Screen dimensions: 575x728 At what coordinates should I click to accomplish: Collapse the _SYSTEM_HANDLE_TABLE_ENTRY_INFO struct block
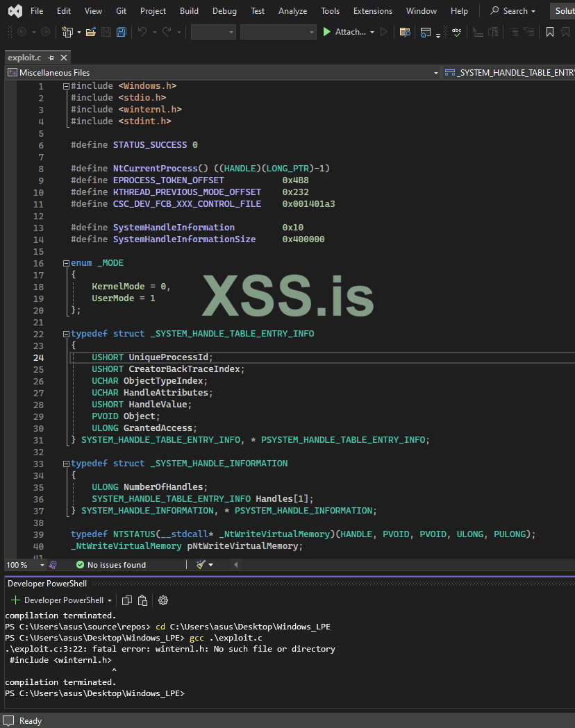[66, 334]
